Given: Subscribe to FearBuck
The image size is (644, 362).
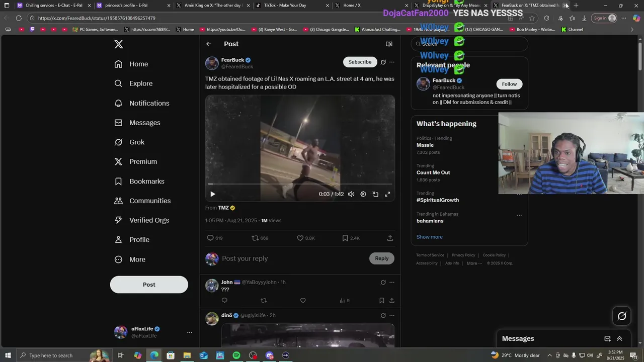Looking at the screenshot, I should (360, 62).
